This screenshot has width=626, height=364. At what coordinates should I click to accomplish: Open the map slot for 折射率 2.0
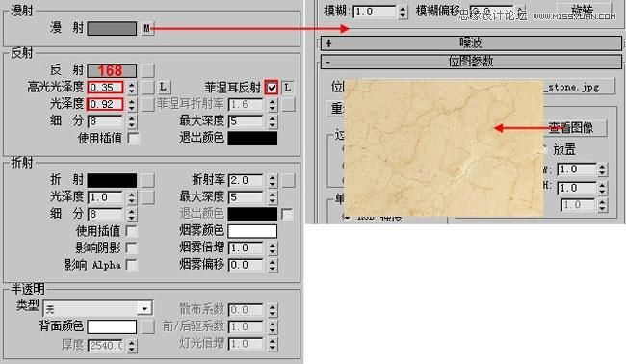coord(288,180)
